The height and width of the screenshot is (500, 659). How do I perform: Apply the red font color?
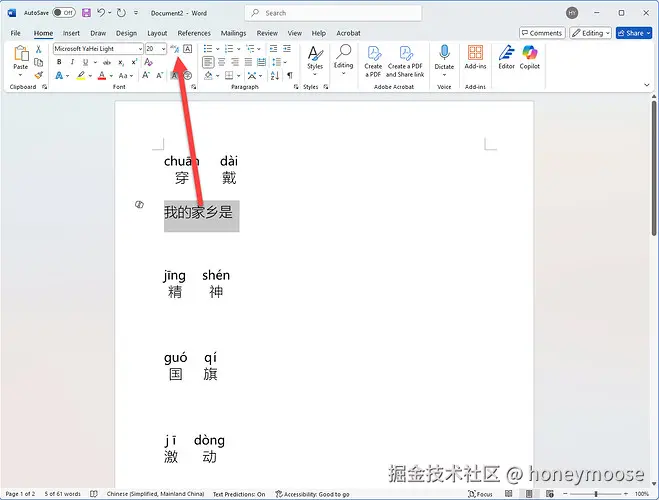pos(101,76)
